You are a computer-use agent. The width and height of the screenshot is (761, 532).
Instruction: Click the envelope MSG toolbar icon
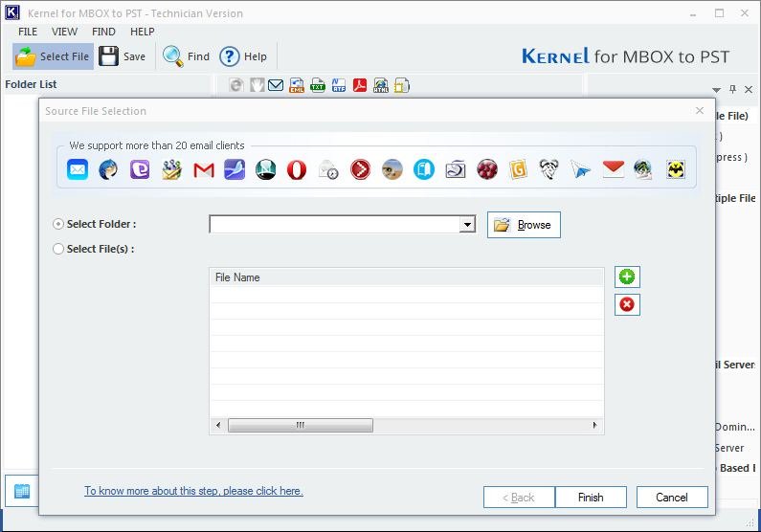(x=276, y=86)
